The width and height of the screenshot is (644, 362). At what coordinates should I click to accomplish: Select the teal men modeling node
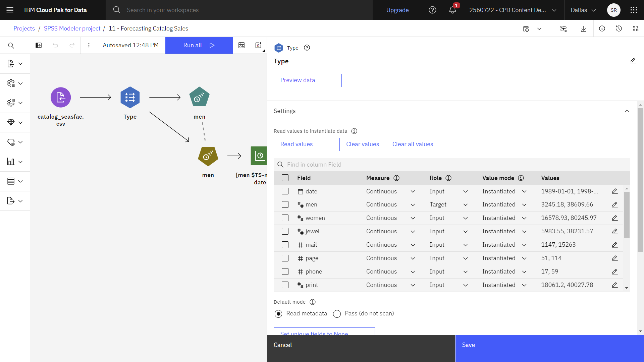(x=199, y=97)
